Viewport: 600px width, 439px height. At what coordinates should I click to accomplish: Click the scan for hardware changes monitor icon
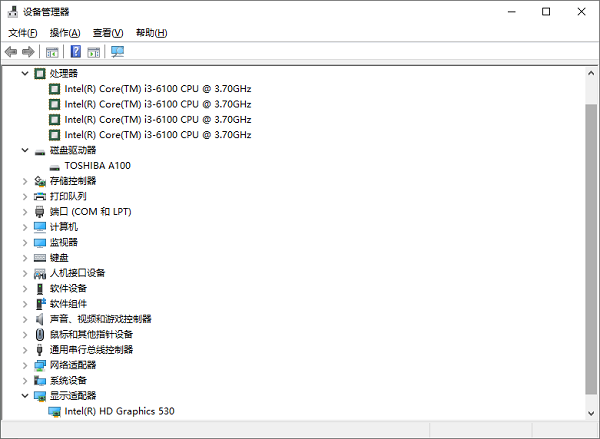(x=117, y=52)
